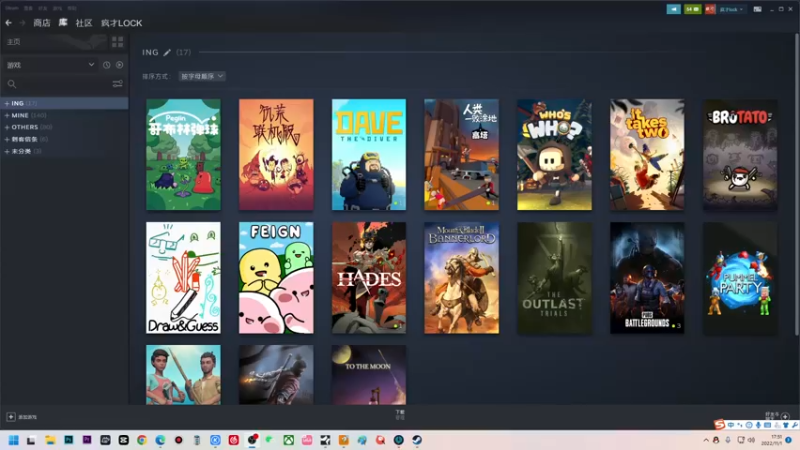Open the Who's Who game cover
800x450 pixels.
555,155
